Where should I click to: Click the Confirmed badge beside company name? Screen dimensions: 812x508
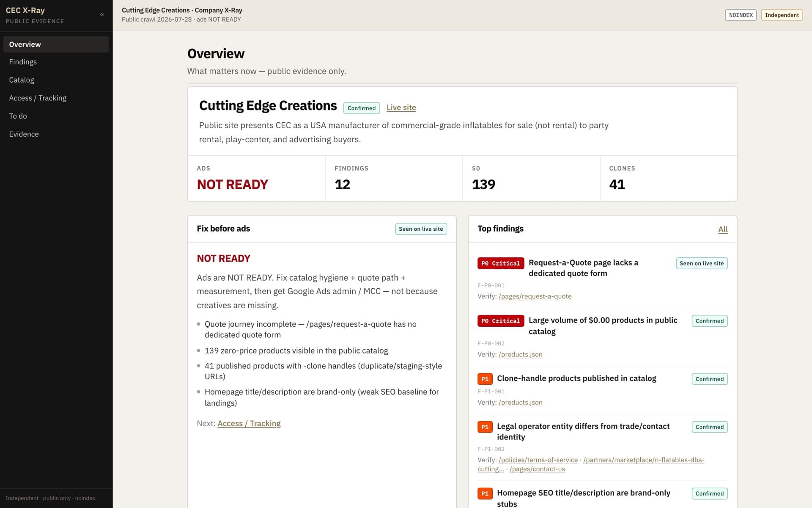361,108
